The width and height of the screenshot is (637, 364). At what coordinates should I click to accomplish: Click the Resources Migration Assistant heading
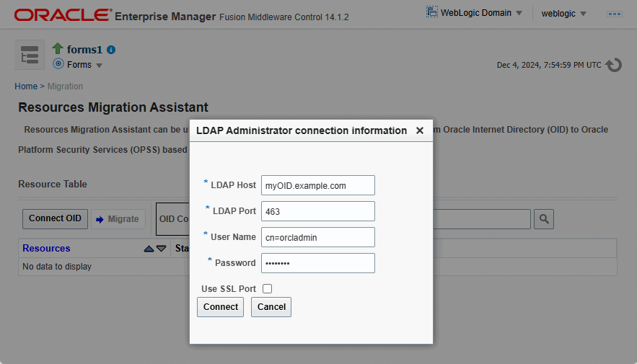pos(113,107)
